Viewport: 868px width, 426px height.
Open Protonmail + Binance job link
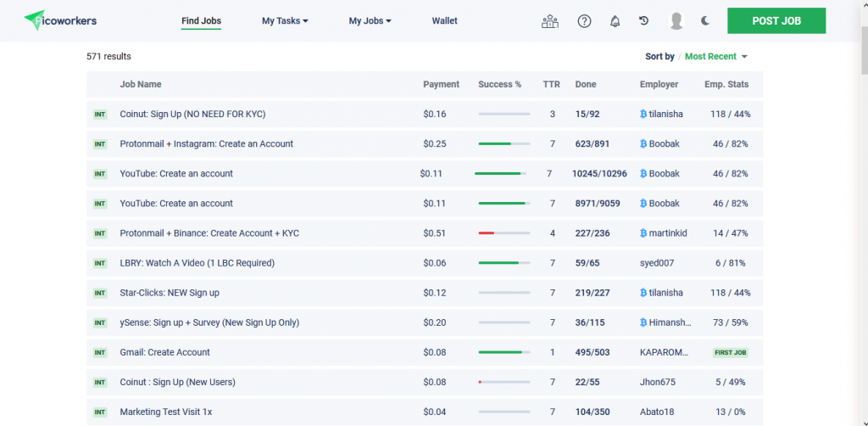209,233
